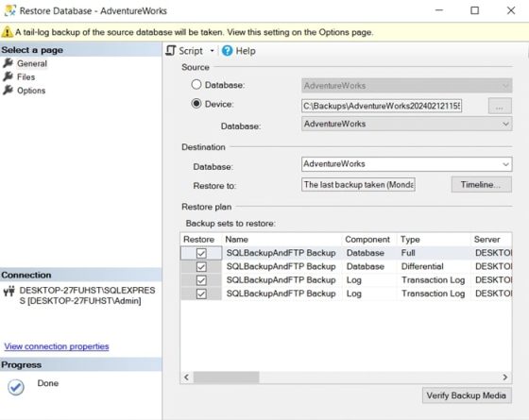Click the Restore to field
This screenshot has width=529, height=420.
click(358, 185)
